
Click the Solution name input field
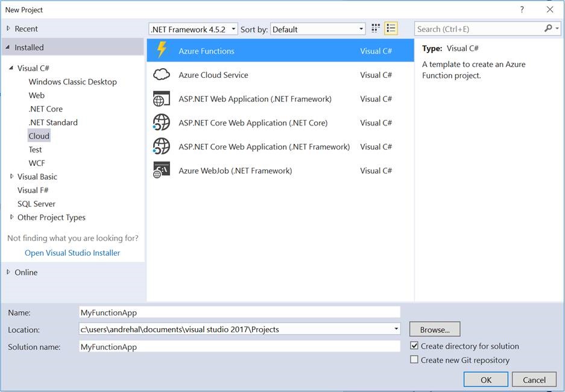[239, 347]
